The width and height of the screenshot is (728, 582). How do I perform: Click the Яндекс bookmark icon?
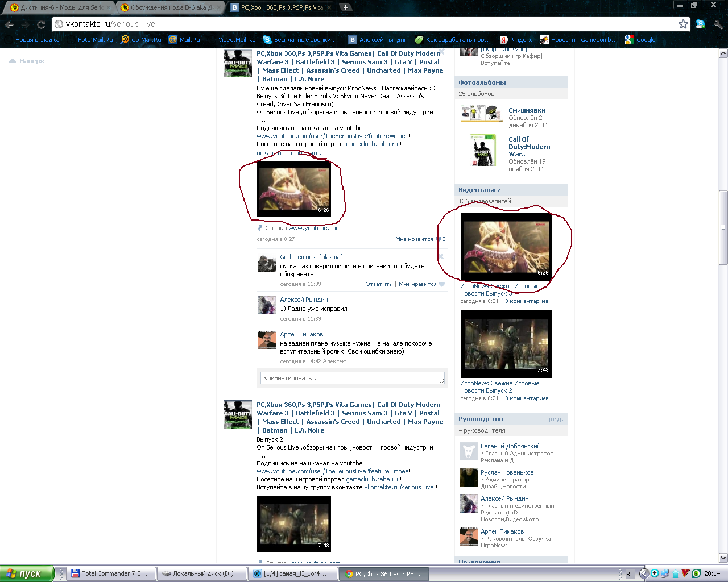[x=504, y=40]
